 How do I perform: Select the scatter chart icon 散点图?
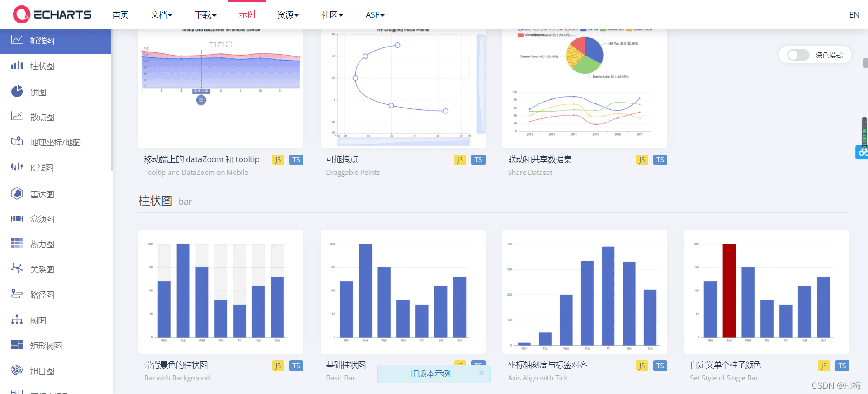(17, 117)
